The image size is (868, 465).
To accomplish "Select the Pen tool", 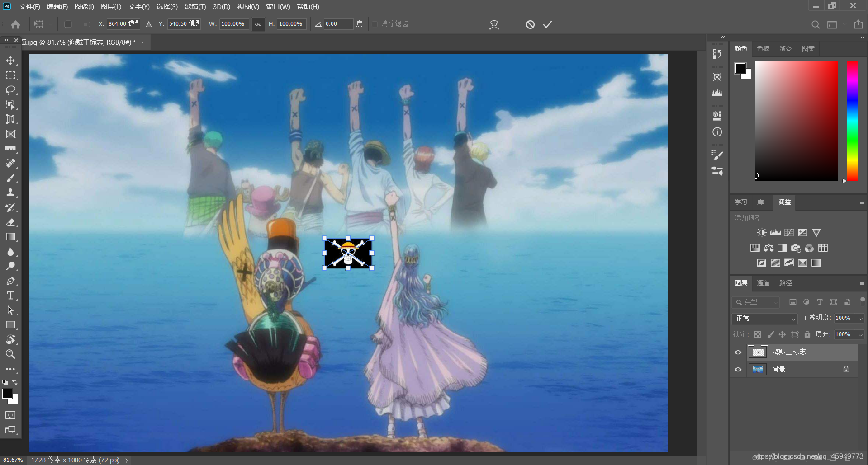I will (x=10, y=281).
